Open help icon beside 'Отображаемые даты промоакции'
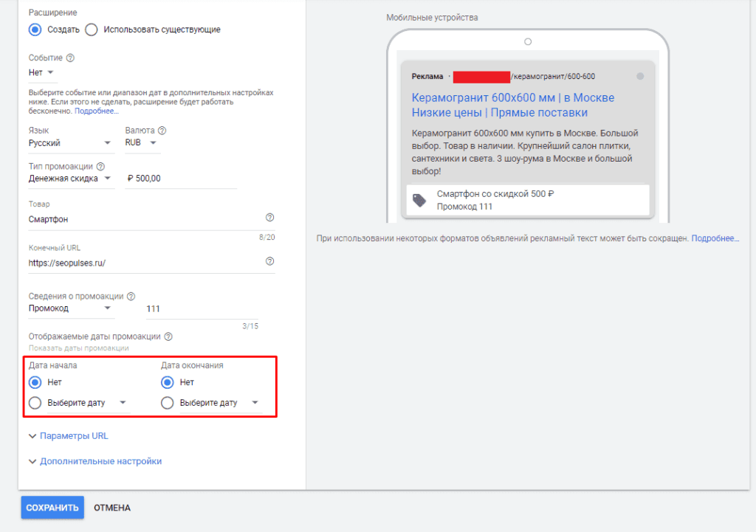The height and width of the screenshot is (532, 756). click(x=168, y=336)
